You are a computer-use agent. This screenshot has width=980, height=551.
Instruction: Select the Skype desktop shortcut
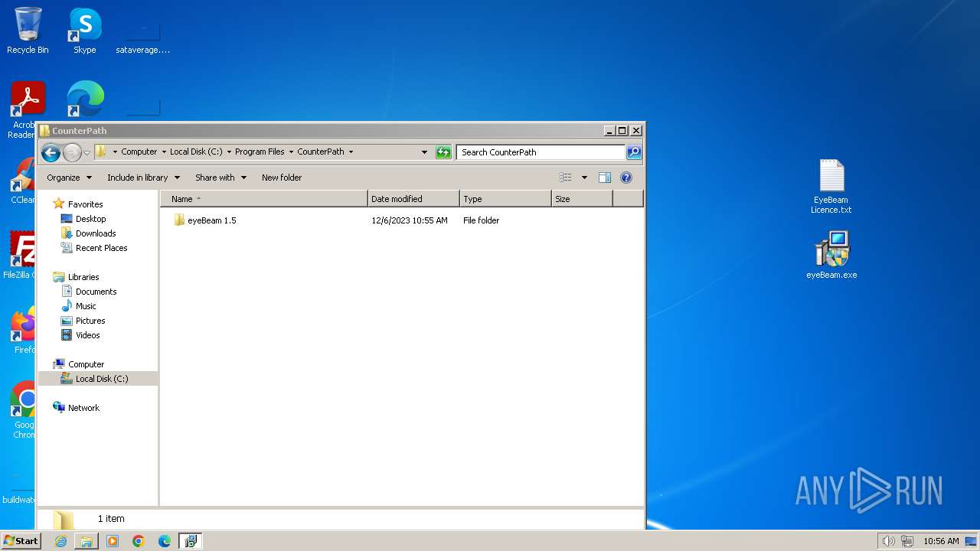tap(85, 31)
